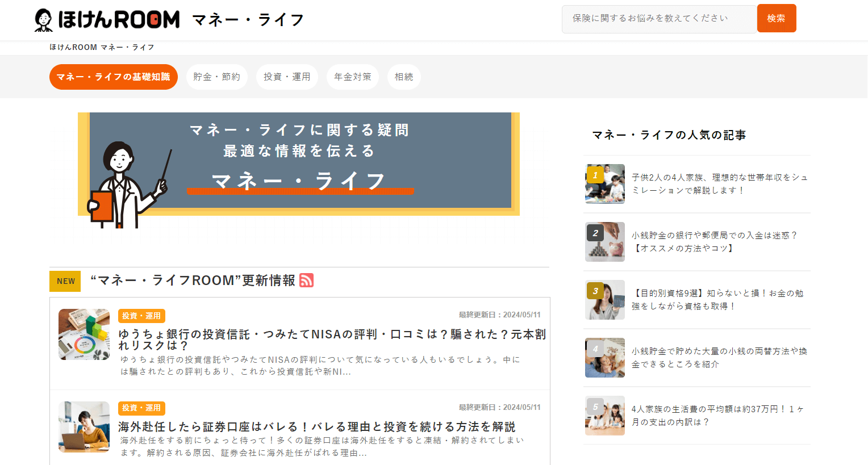This screenshot has height=465, width=868.
Task: Click the ほけんROOM logo text
Action: [119, 20]
